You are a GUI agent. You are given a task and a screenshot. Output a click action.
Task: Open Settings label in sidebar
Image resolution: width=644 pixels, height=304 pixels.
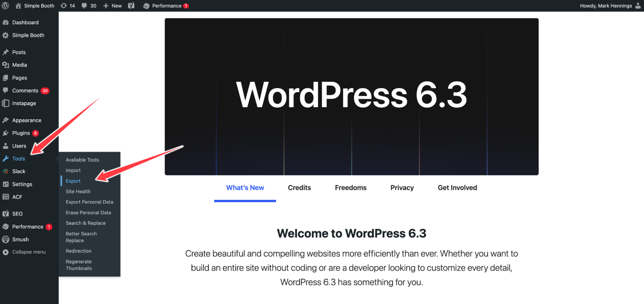pyautogui.click(x=22, y=184)
